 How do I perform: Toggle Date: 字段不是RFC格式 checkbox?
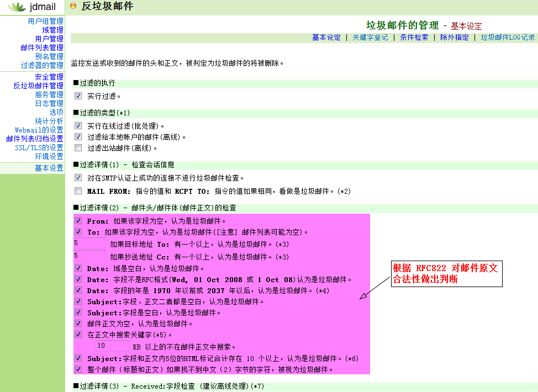click(78, 279)
